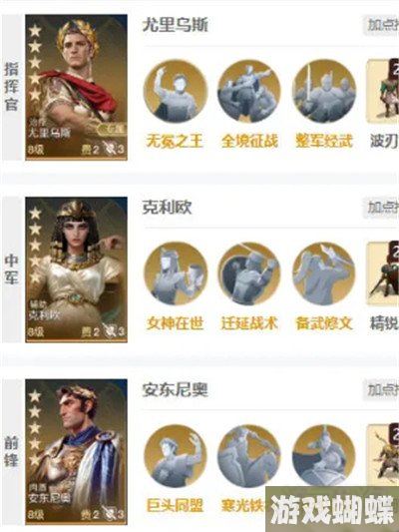Select the 波刃 troop thumbnail
Viewport: 399px width, 532px height.
click(383, 92)
